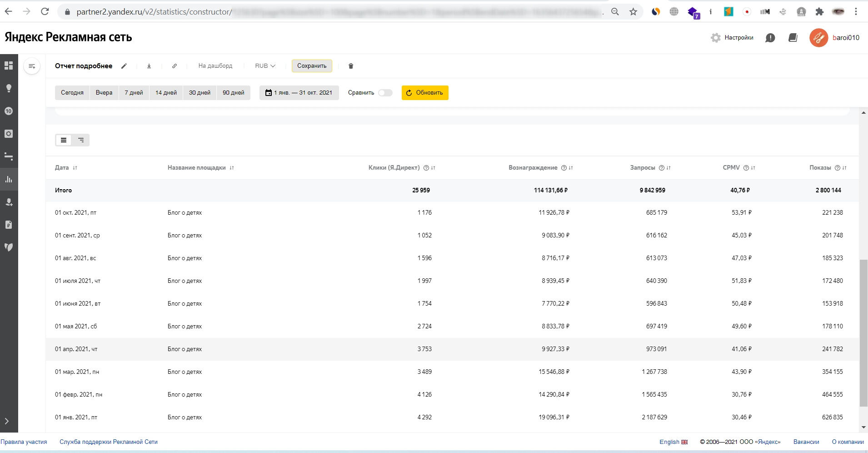
Task: Click the scrollbar down arrow
Action: [863, 428]
